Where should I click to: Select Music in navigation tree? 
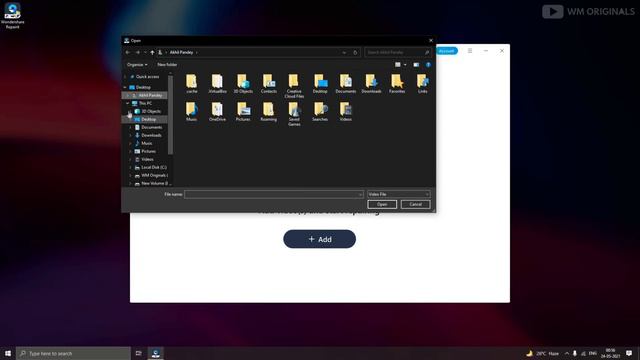click(x=147, y=143)
